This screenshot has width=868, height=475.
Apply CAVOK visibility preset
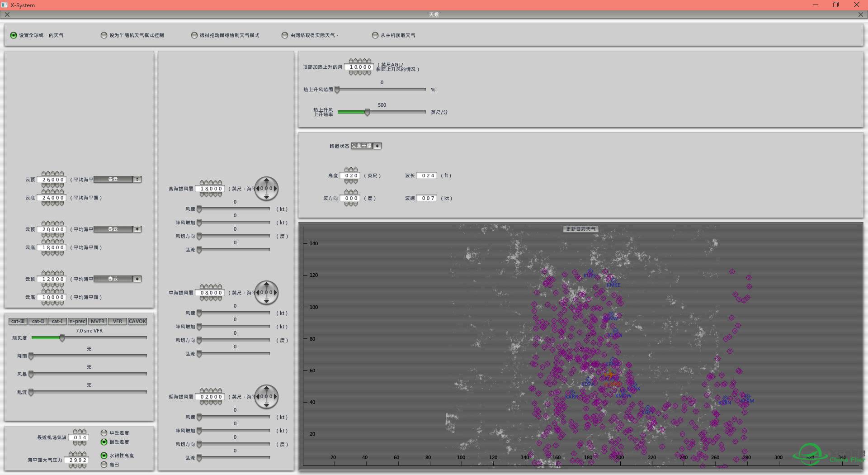click(137, 321)
